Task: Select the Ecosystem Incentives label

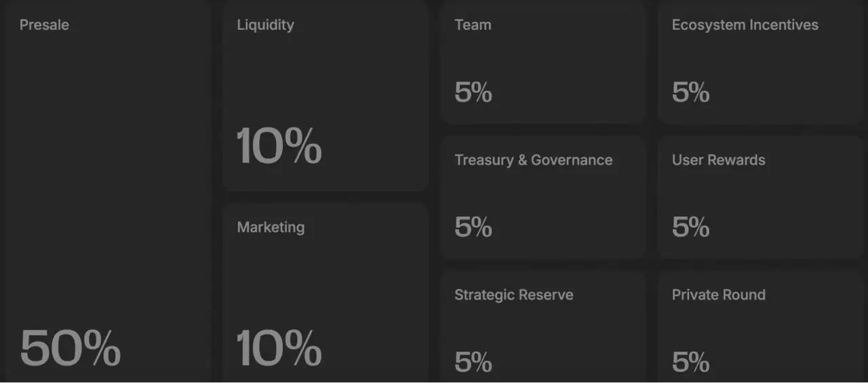Action: pyautogui.click(x=745, y=25)
